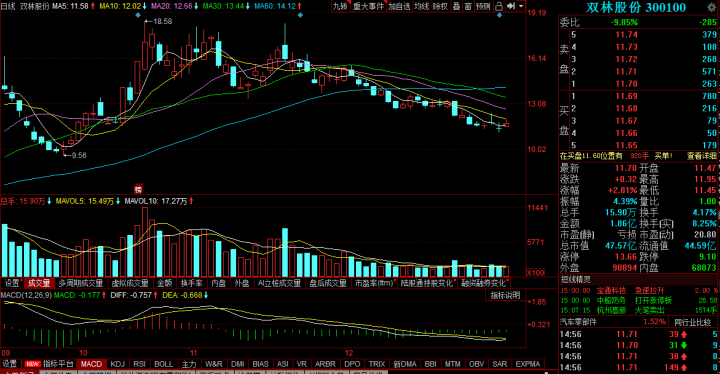Image resolution: width=720 pixels, height=374 pixels.
Task: Select the SAR indicator tab
Action: [500, 364]
